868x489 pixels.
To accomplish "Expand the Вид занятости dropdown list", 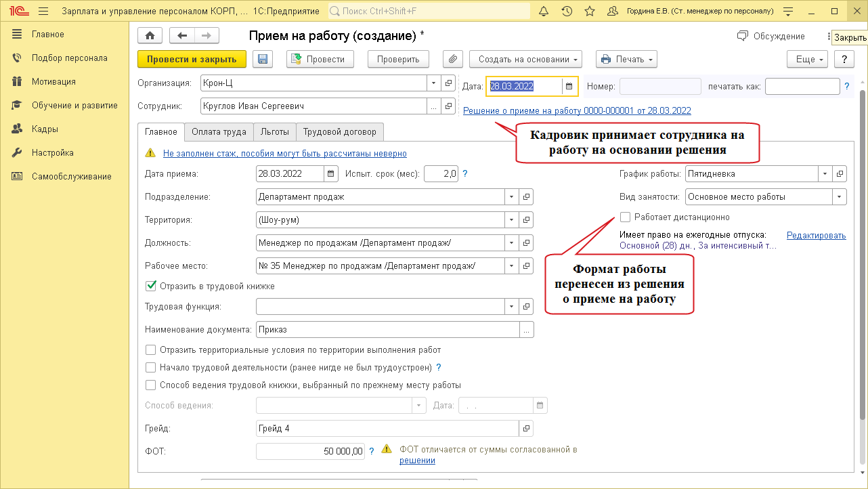I will 840,197.
